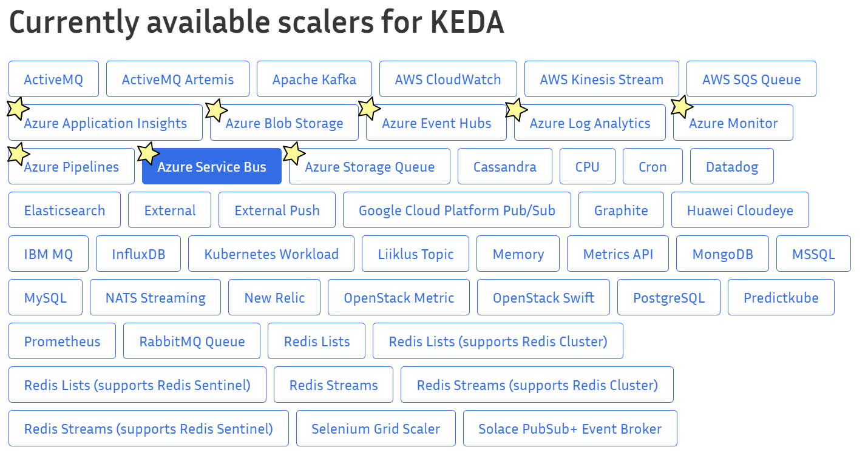Viewport: 868px width, 464px height.
Task: Select the Cassandra scaler
Action: [x=504, y=166]
